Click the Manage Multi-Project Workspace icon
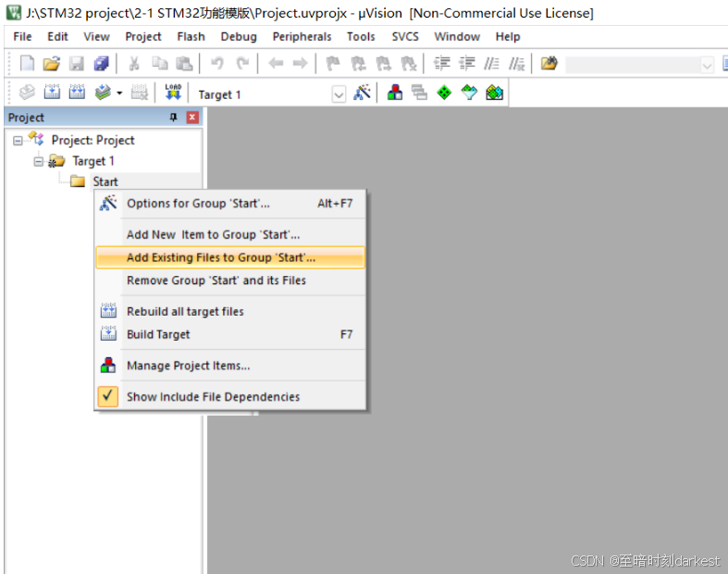 click(419, 92)
